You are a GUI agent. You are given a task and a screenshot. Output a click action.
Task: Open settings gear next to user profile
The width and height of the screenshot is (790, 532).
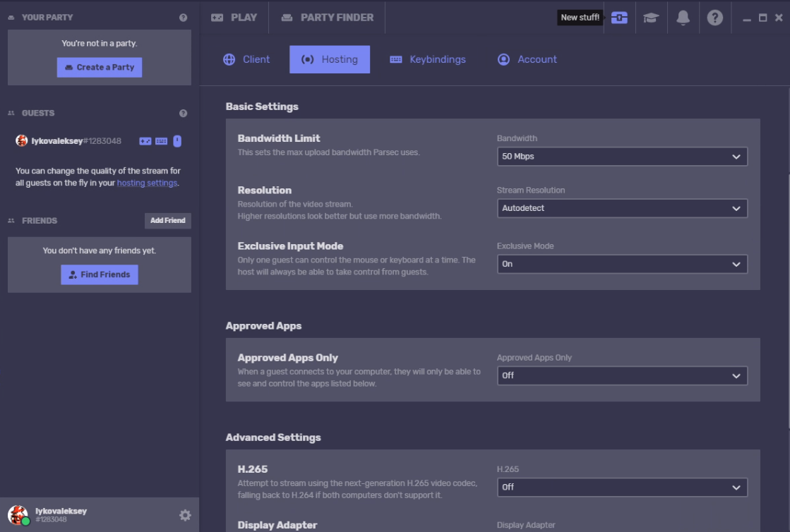(x=185, y=515)
